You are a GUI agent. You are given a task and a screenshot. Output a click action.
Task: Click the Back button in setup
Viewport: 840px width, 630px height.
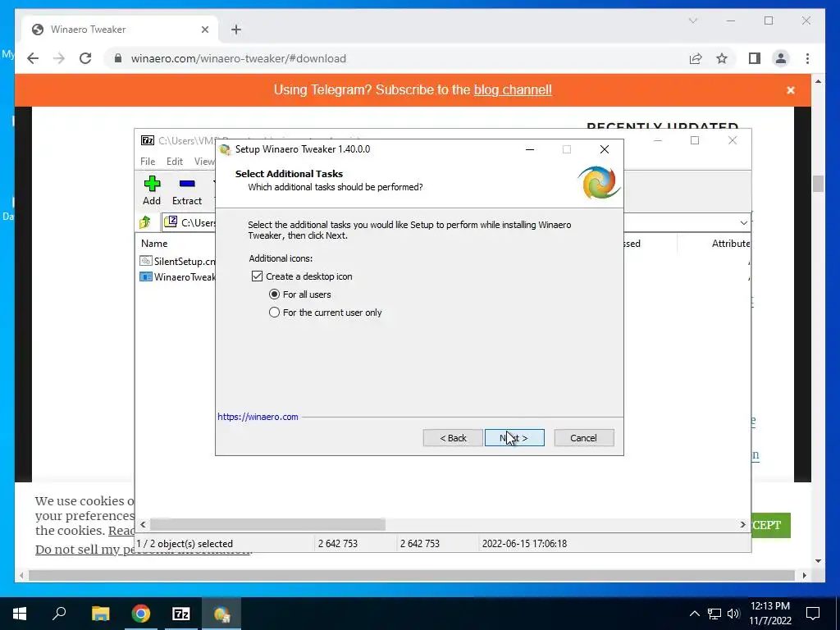(453, 438)
